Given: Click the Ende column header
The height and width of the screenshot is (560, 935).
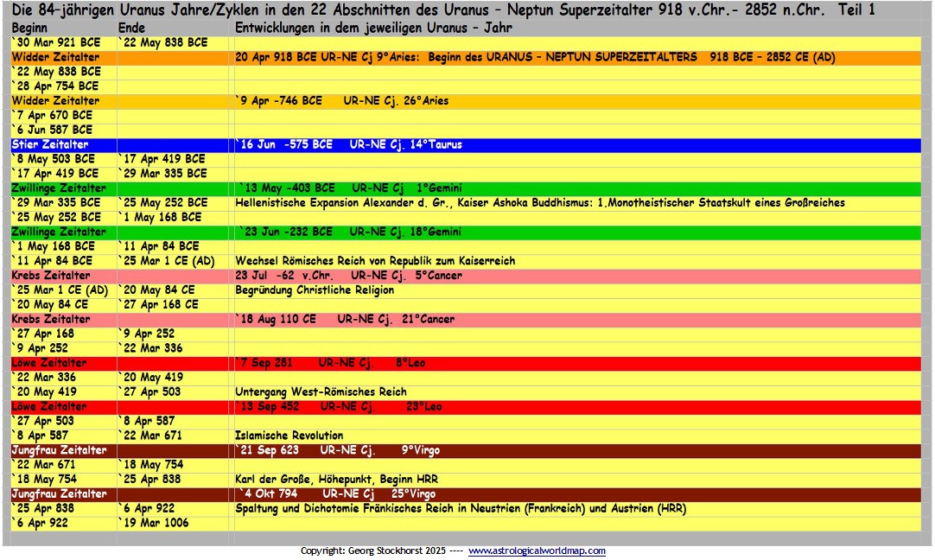Looking at the screenshot, I should 132,28.
